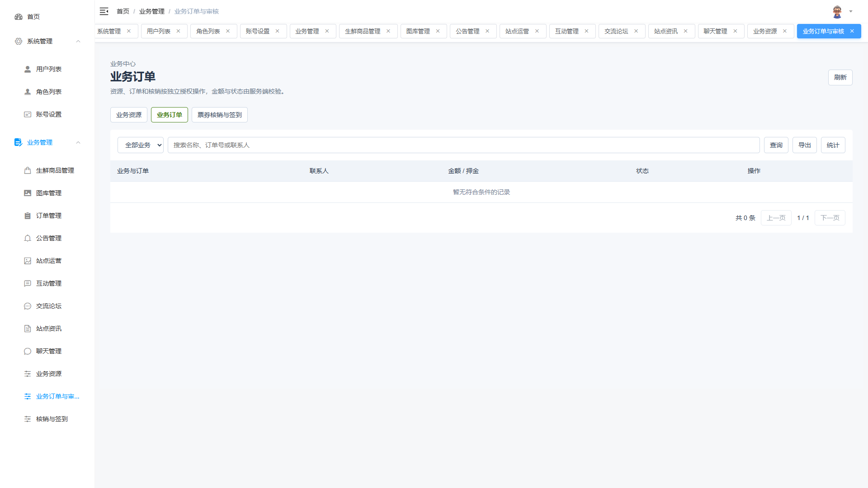This screenshot has height=488, width=868.
Task: Focus the 搜索名称、订单号或联系人 search field
Action: coord(463,145)
